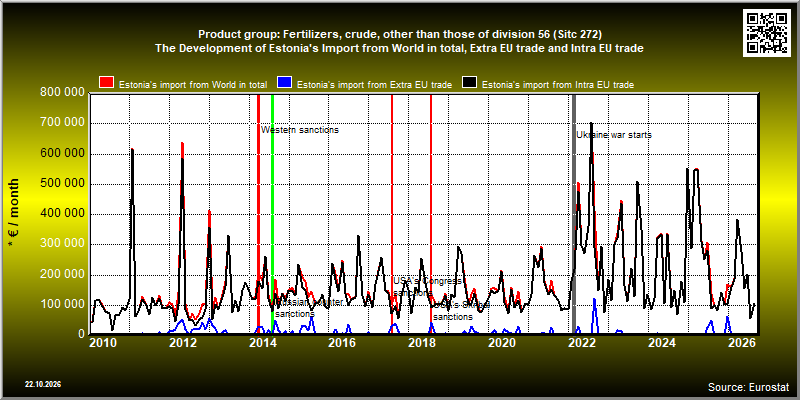Select legend label "Estonia's import from World in total"
The height and width of the screenshot is (400, 800).
[x=193, y=85]
